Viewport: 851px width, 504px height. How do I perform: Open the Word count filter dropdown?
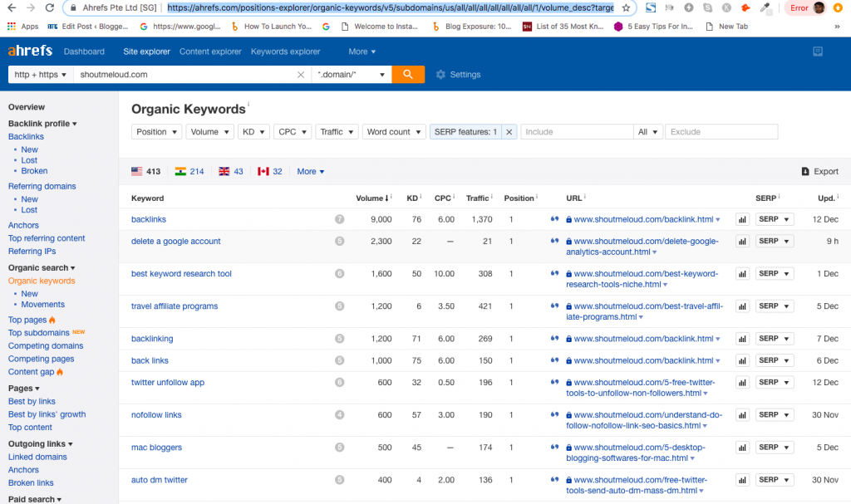pyautogui.click(x=394, y=132)
